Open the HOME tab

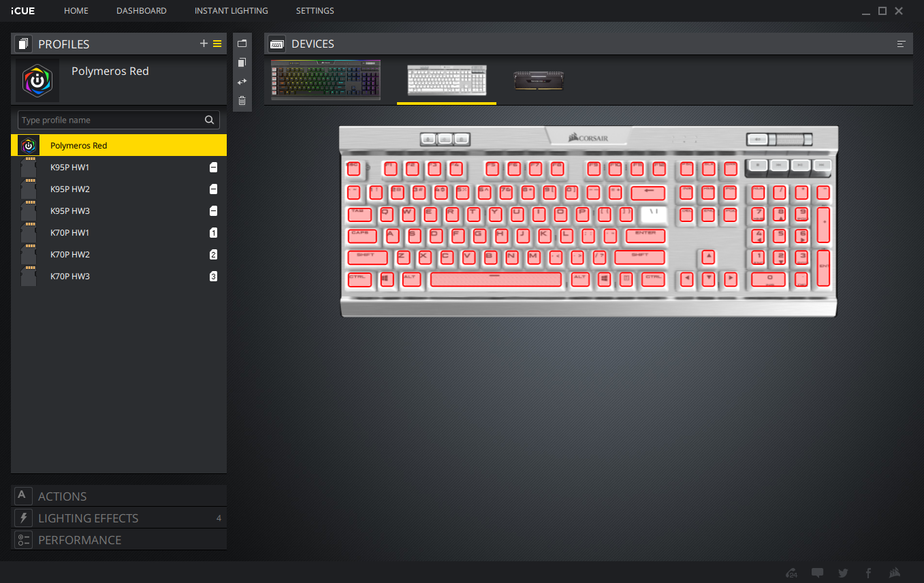point(76,11)
